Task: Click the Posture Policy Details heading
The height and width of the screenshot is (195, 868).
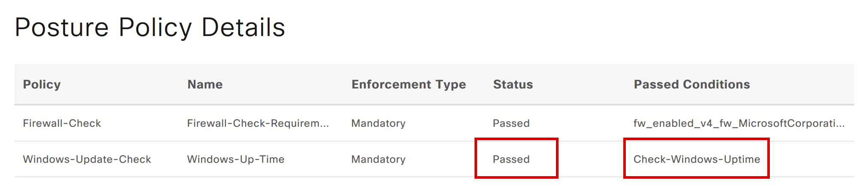Action: point(150,27)
